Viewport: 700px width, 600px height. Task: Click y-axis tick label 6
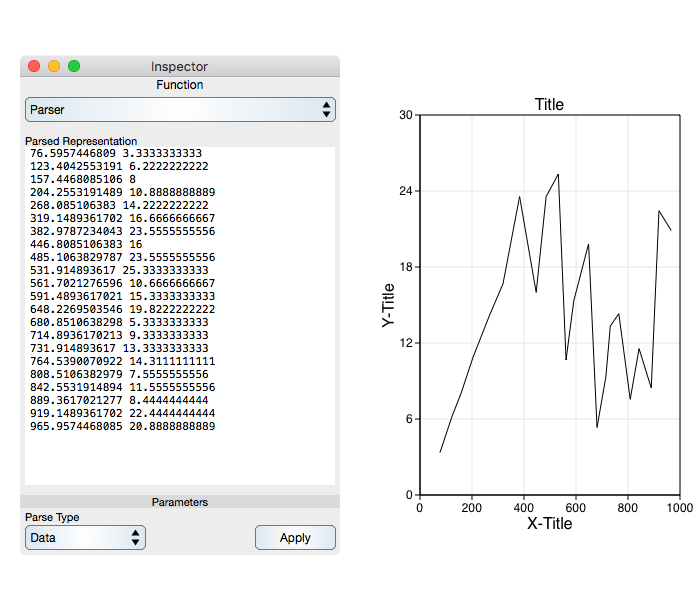point(409,419)
